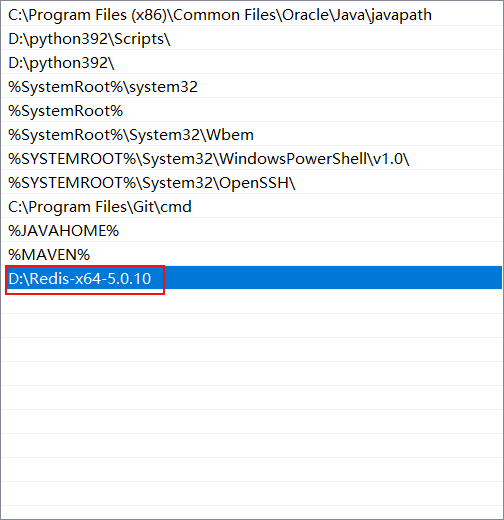Select the %JAVAHOME% variable entry
This screenshot has height=520, width=504.
tap(252, 231)
